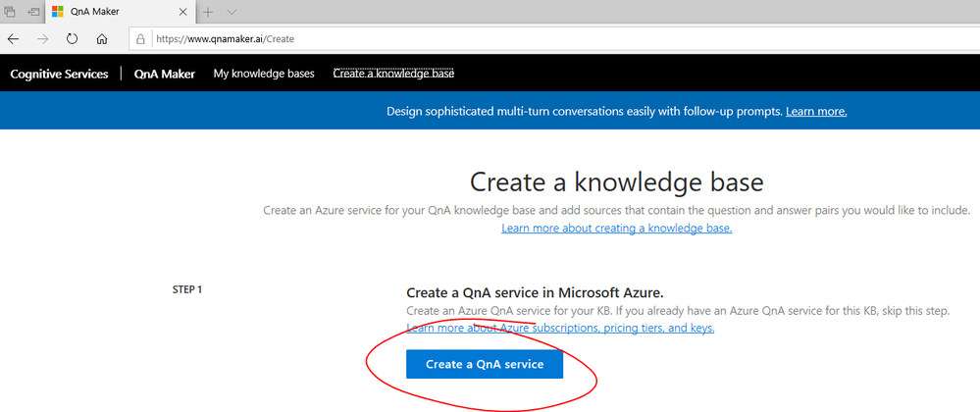
Task: Select the QnA Maker browser tab
Action: pos(120,12)
